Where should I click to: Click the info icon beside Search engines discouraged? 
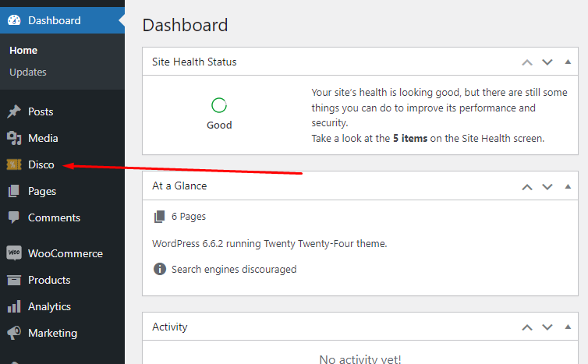click(160, 269)
